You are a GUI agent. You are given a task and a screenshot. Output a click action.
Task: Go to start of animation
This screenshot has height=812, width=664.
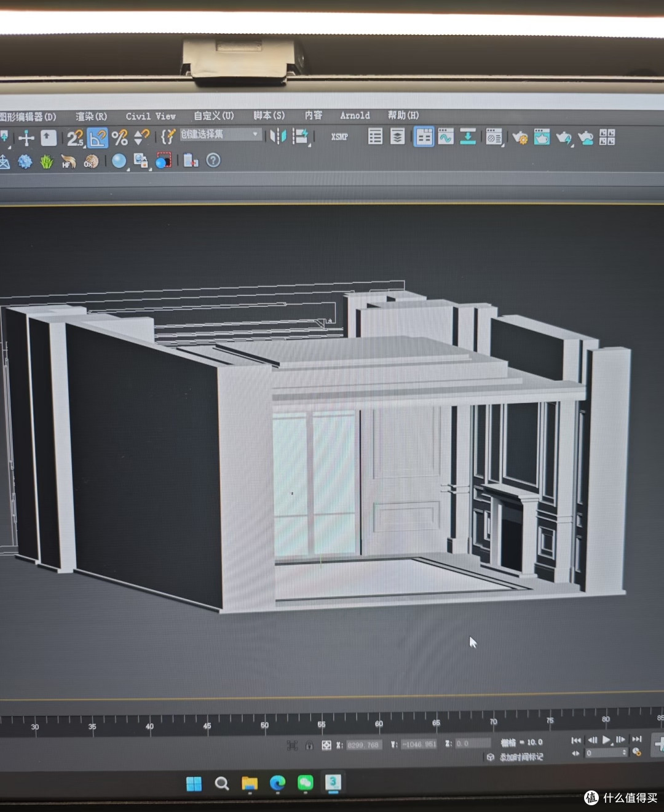[576, 740]
